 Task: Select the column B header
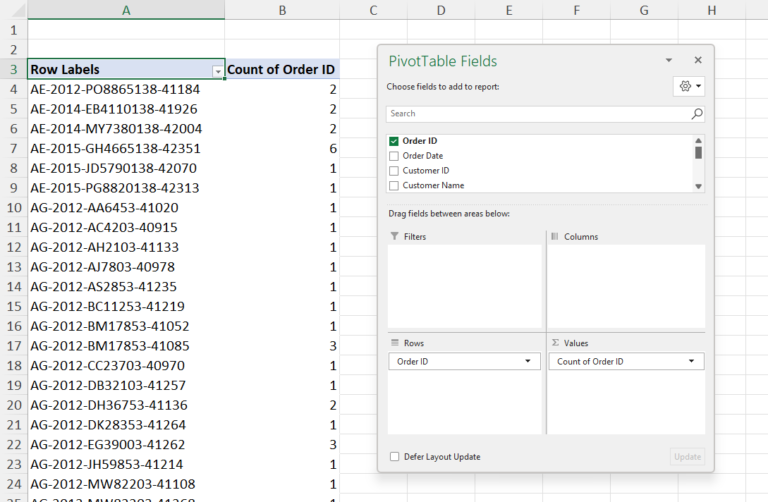pos(282,10)
